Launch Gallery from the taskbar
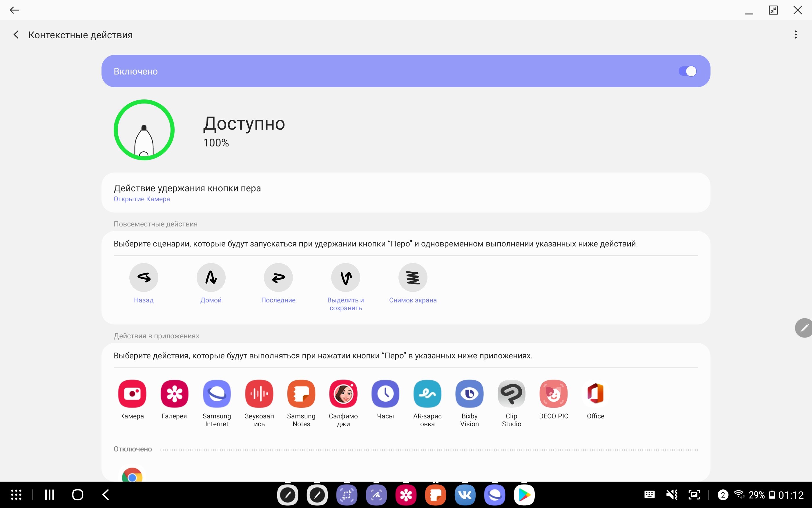 pos(406,495)
